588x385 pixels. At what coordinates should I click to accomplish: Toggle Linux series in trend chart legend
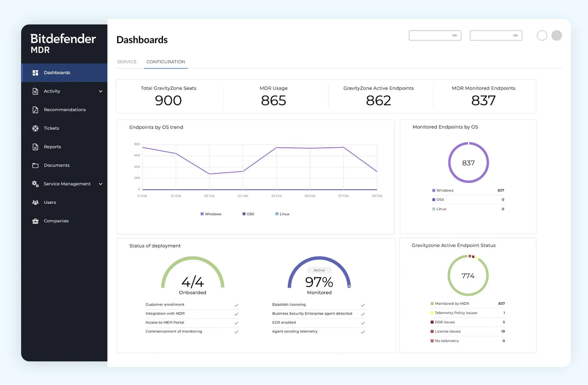point(282,214)
